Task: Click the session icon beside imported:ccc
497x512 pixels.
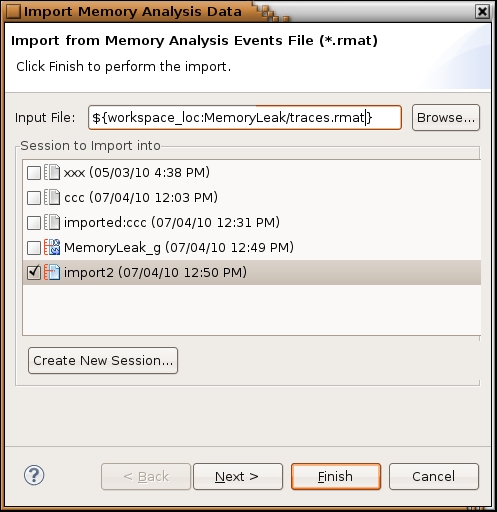Action: (52, 222)
